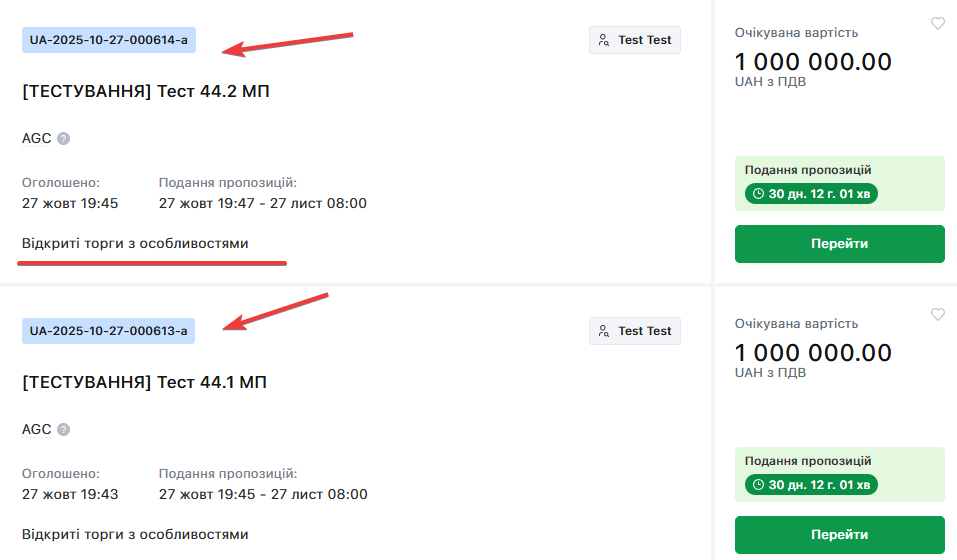Click expected value amount of tender 000614-a
Image resolution: width=957 pixels, height=560 pixels.
tap(813, 62)
